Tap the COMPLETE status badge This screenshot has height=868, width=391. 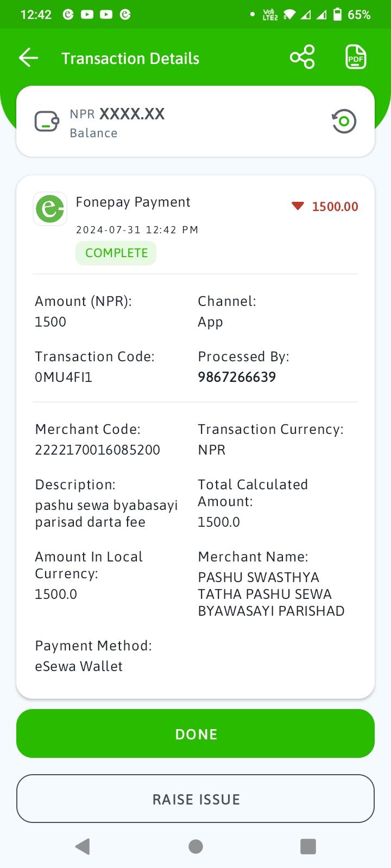pyautogui.click(x=116, y=253)
